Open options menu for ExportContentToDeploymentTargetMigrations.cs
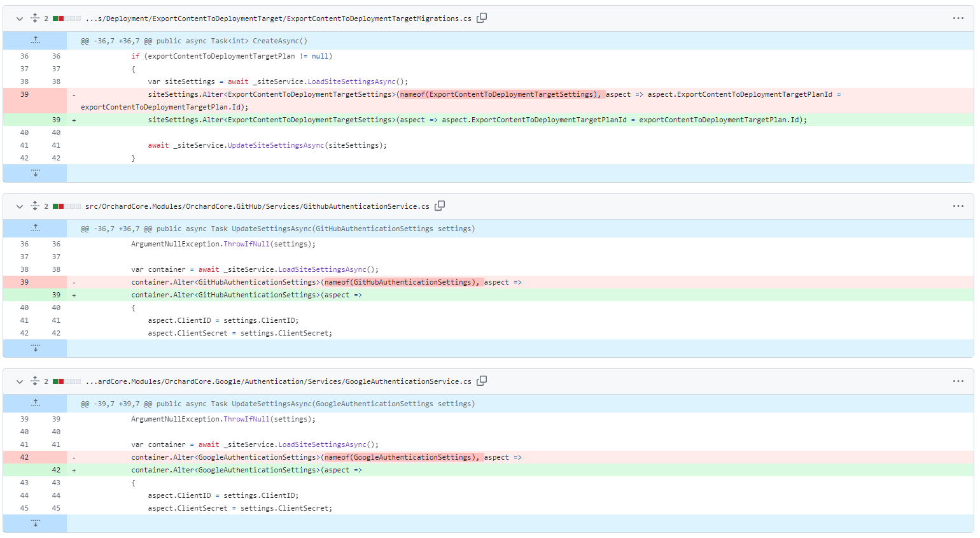980x538 pixels. point(958,18)
